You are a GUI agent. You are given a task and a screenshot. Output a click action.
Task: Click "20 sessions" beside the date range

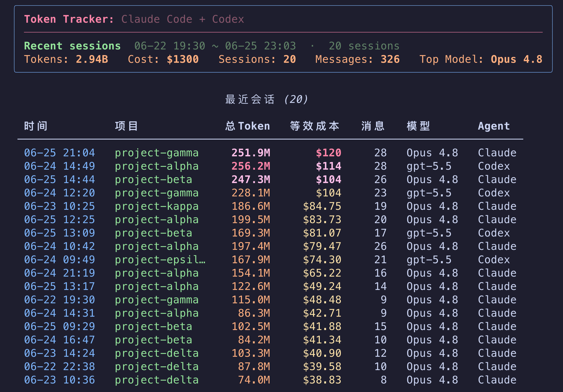[x=364, y=46]
